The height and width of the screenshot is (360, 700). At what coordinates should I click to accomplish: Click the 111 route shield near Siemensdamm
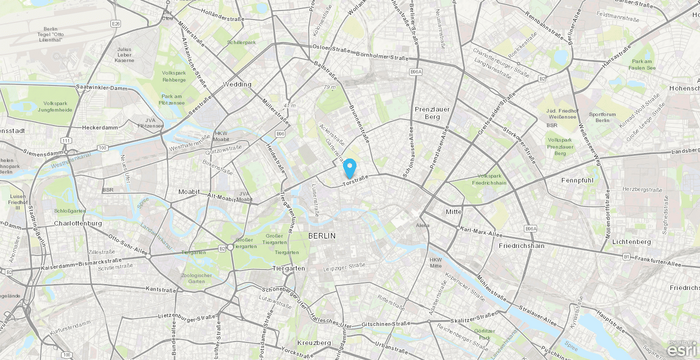coord(66,141)
